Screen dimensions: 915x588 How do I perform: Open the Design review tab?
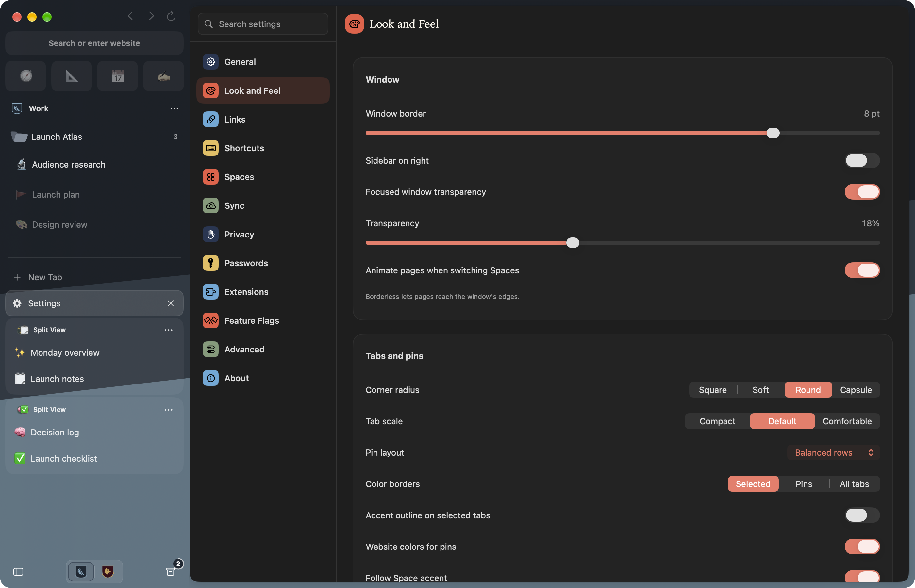point(94,224)
